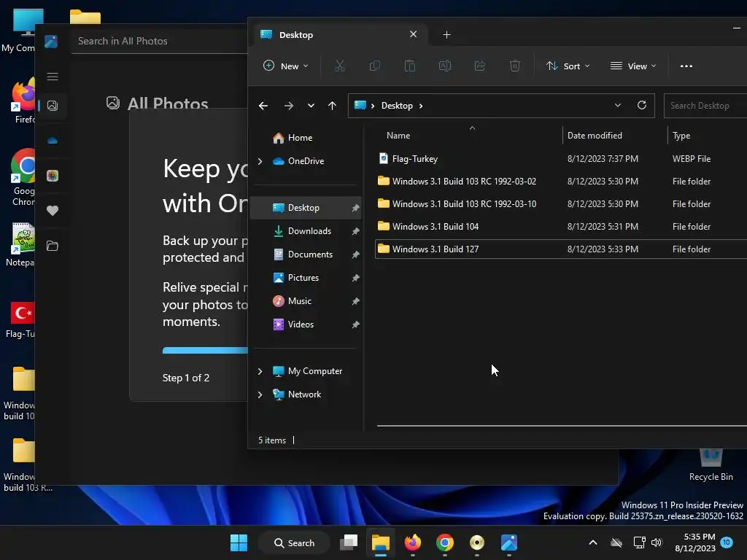Open Favorites heart icon in Photos sidebar
This screenshot has width=747, height=560.
(53, 211)
